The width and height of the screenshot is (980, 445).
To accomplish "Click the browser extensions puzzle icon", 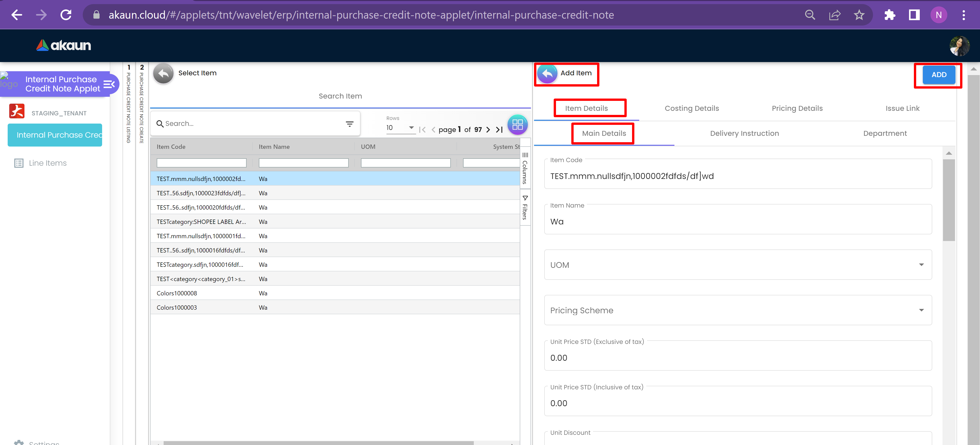I will click(889, 15).
